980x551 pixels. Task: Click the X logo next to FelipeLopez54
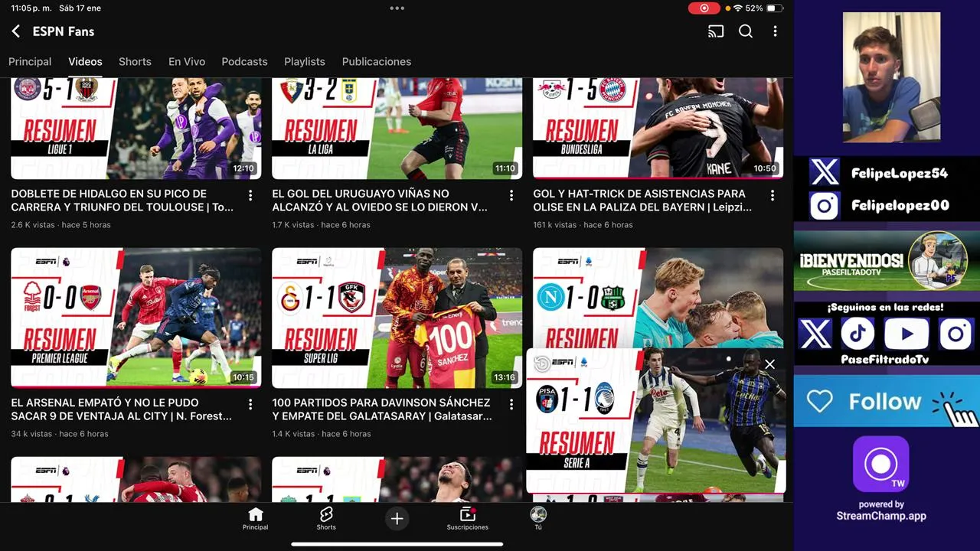(x=825, y=173)
